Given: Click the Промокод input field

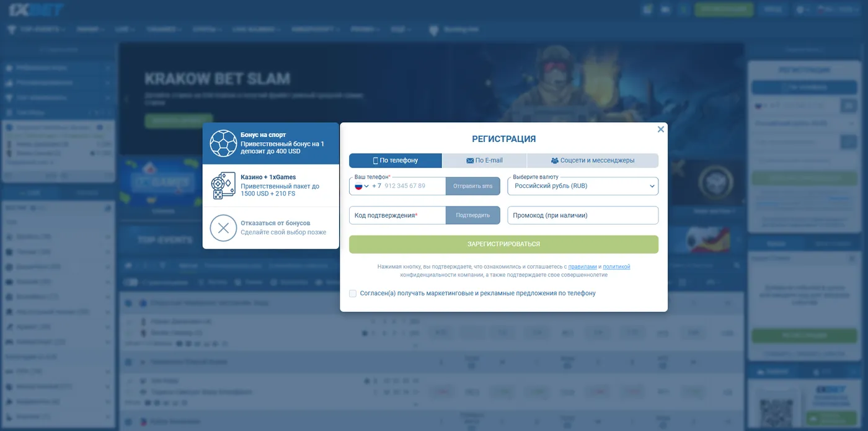Looking at the screenshot, I should [x=582, y=215].
